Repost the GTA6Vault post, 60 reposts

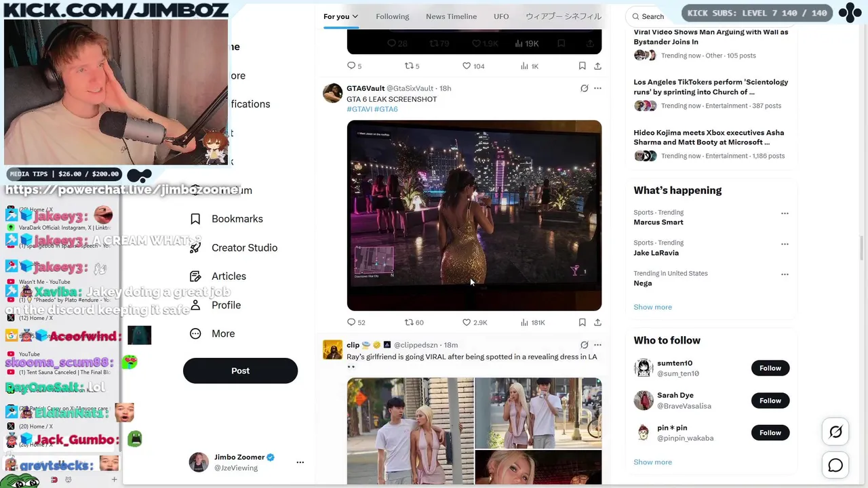point(414,323)
